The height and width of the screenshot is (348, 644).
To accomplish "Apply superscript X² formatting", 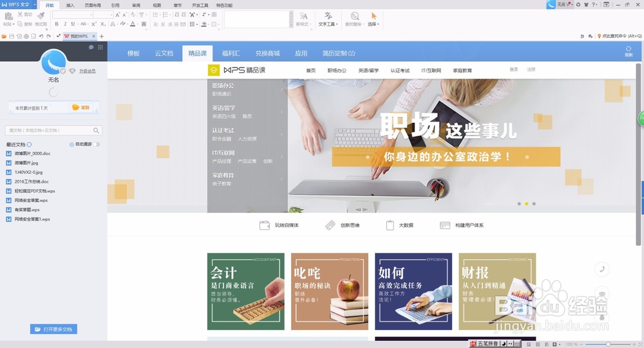I will click(x=94, y=24).
